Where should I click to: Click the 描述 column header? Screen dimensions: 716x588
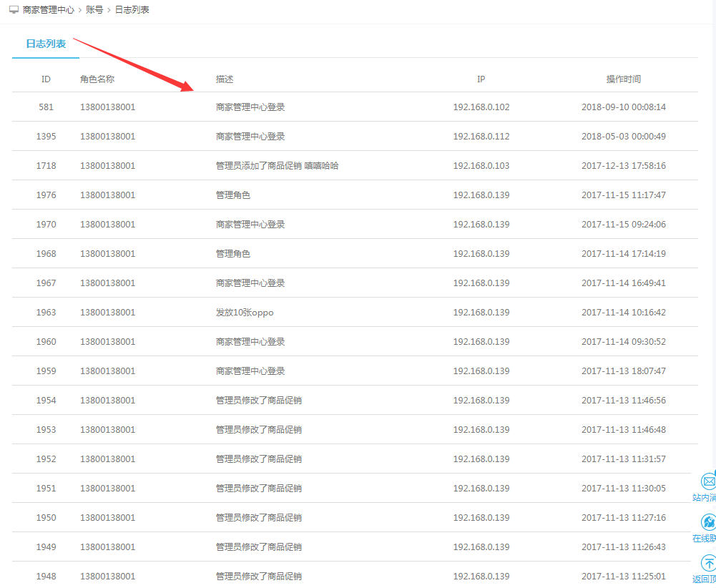pos(225,79)
